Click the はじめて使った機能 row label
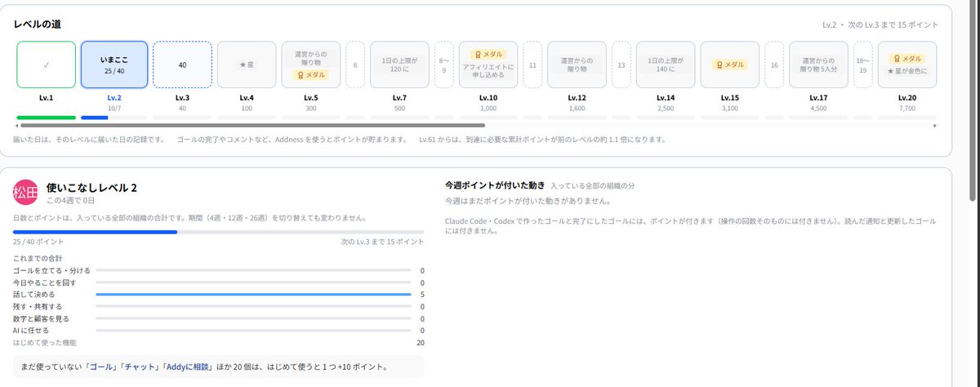Image resolution: width=980 pixels, height=387 pixels. coord(45,343)
